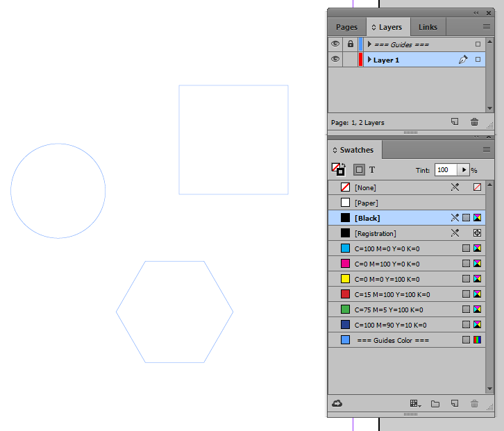Click the Swatches tab collapse arrows
The image size is (504, 431).
(x=335, y=150)
